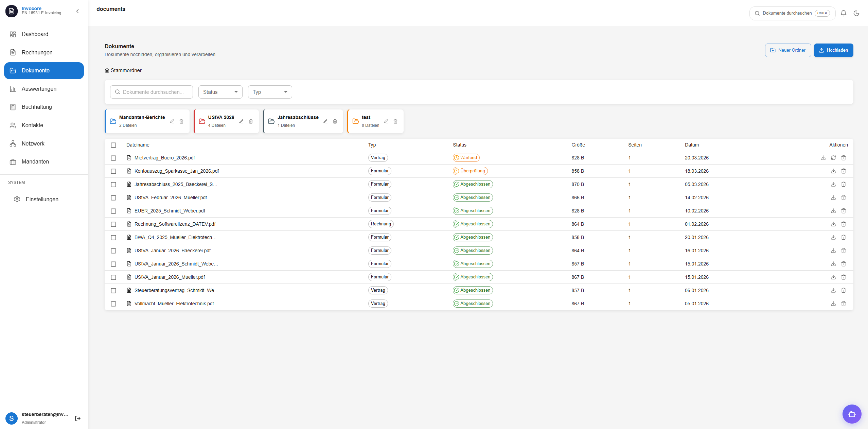This screenshot has height=429, width=868.
Task: Click the Neuer Ordner button
Action: tap(788, 50)
